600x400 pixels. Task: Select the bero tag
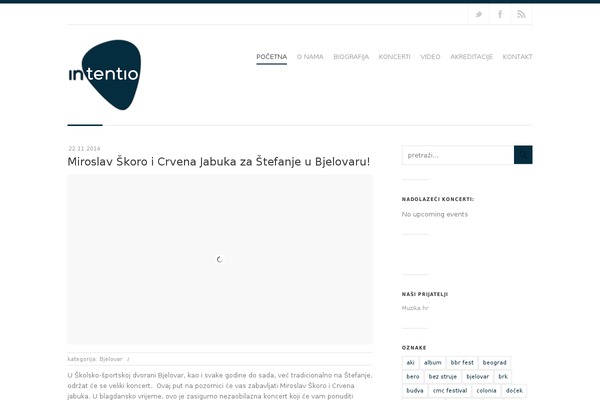pos(413,377)
